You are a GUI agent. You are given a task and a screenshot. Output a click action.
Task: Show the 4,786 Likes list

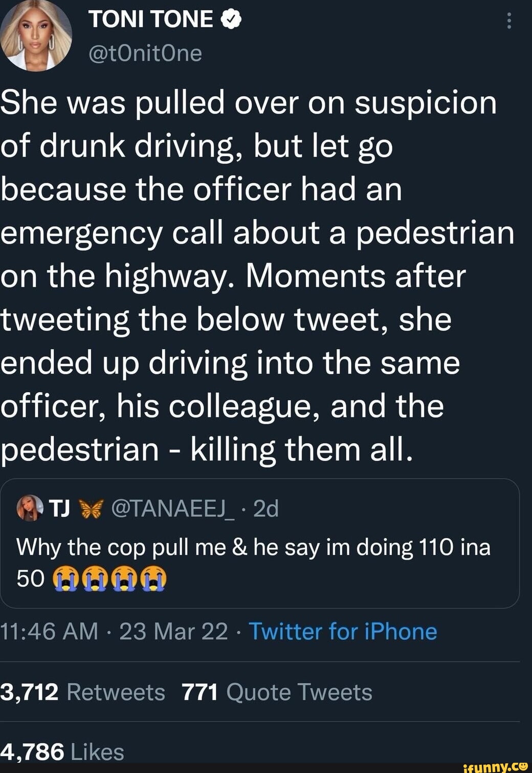tap(62, 751)
